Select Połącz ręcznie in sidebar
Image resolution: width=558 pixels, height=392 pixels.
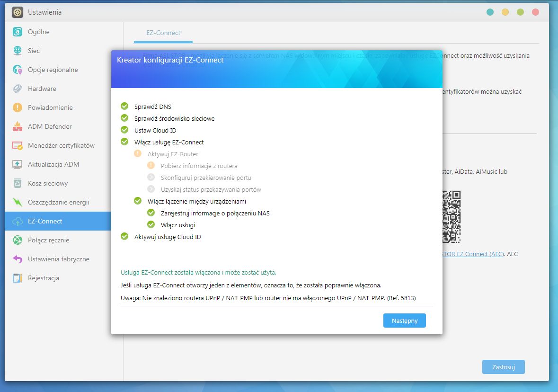coord(58,240)
